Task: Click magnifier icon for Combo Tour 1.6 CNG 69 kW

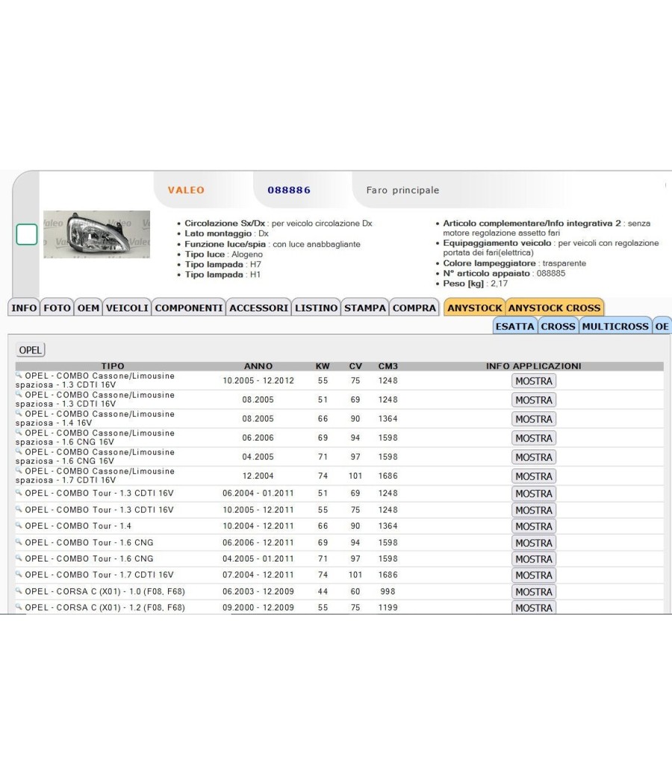Action: [19, 541]
